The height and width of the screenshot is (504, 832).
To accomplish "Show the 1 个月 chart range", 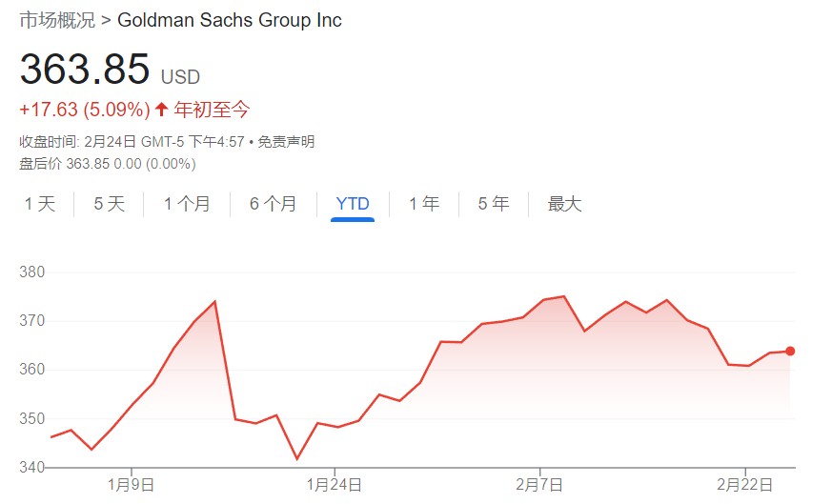I will [187, 204].
